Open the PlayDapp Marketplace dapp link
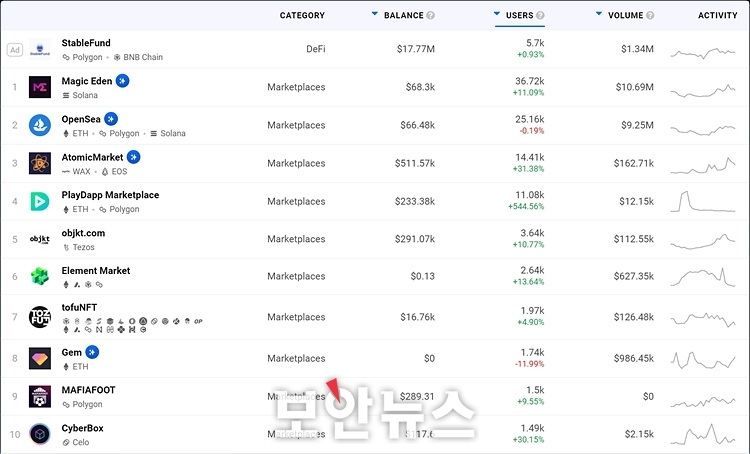 coord(110,195)
